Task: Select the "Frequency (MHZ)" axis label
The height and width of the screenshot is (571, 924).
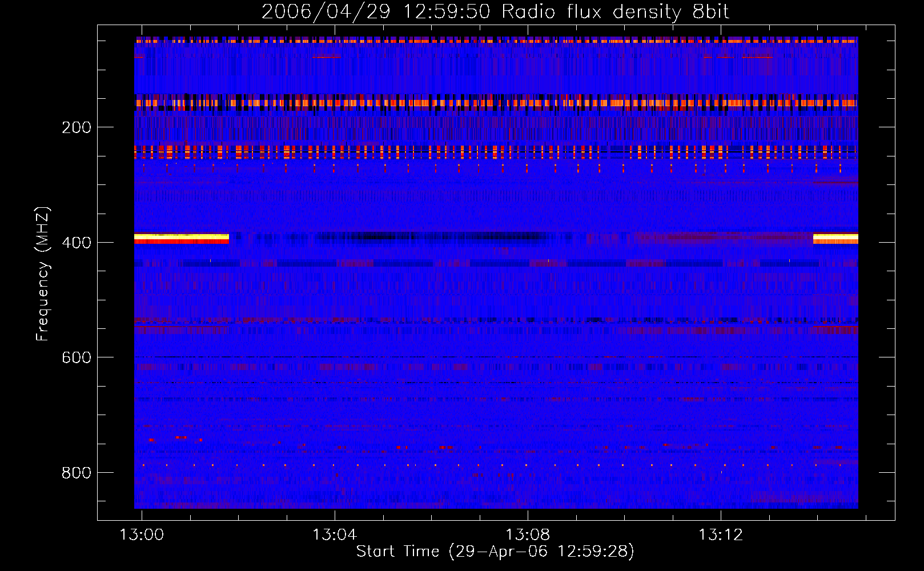Action: click(43, 274)
